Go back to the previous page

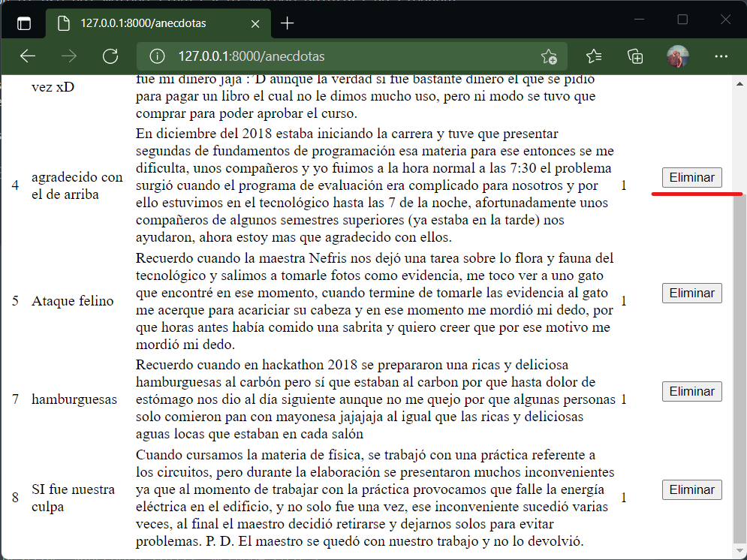28,56
